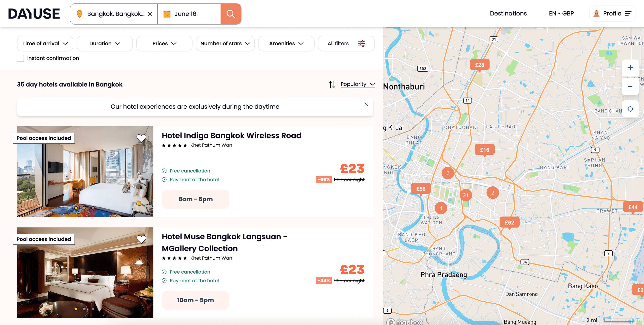Click the £28 map price marker

[479, 65]
